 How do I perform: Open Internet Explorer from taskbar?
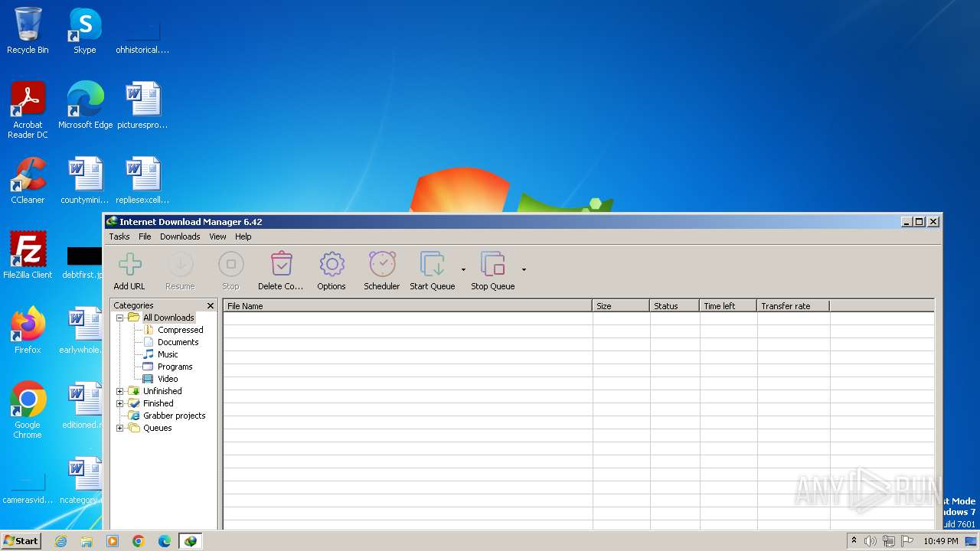[x=60, y=541]
